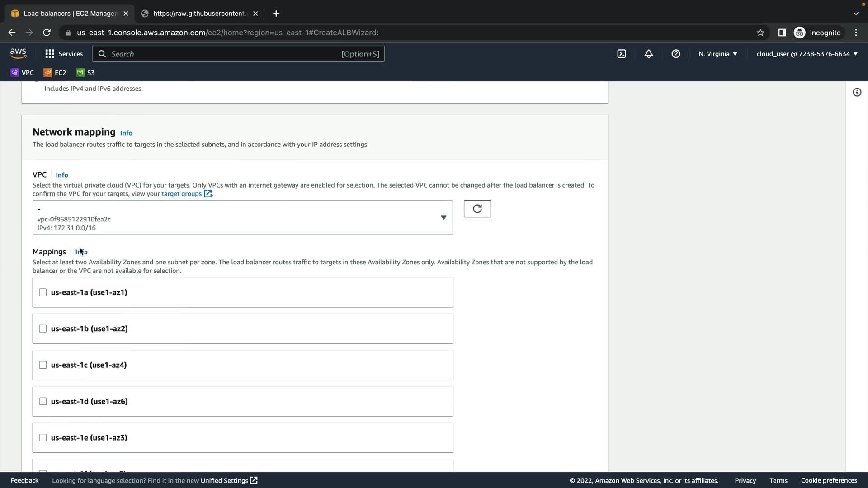Viewport: 868px width, 488px height.
Task: Click Info link beside Network mapping
Action: coord(126,133)
